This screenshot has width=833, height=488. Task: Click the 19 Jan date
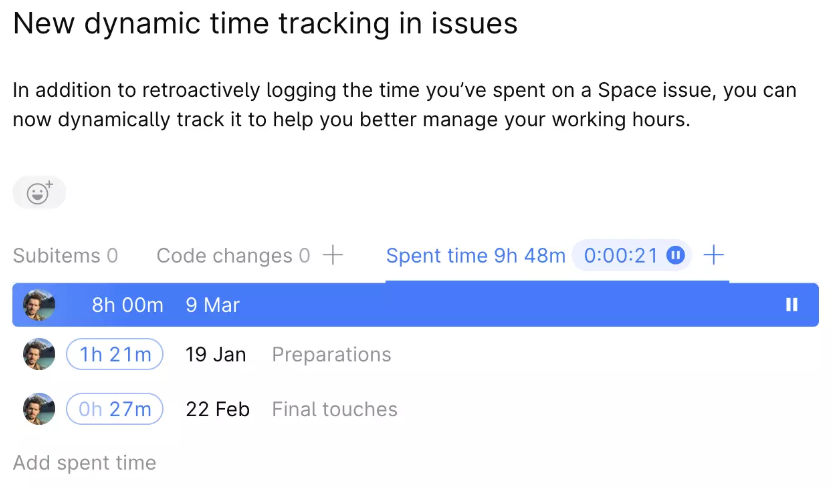216,354
